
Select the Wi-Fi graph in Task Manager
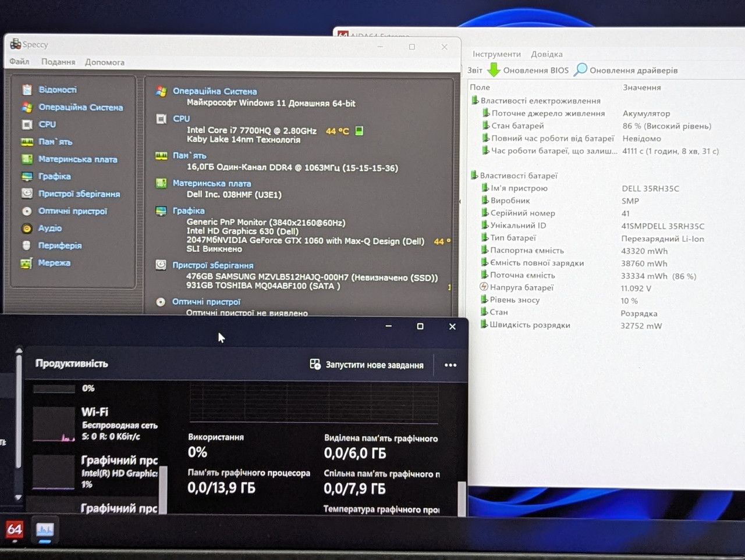(54, 424)
